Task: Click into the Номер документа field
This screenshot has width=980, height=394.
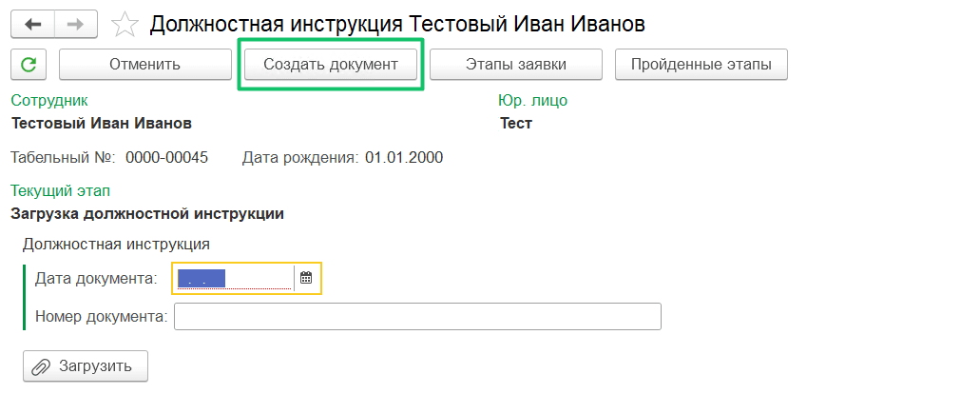Action: [417, 317]
